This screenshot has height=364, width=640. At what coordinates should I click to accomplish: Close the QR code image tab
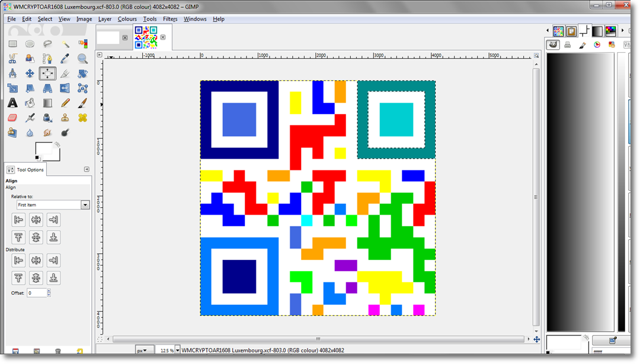163,37
